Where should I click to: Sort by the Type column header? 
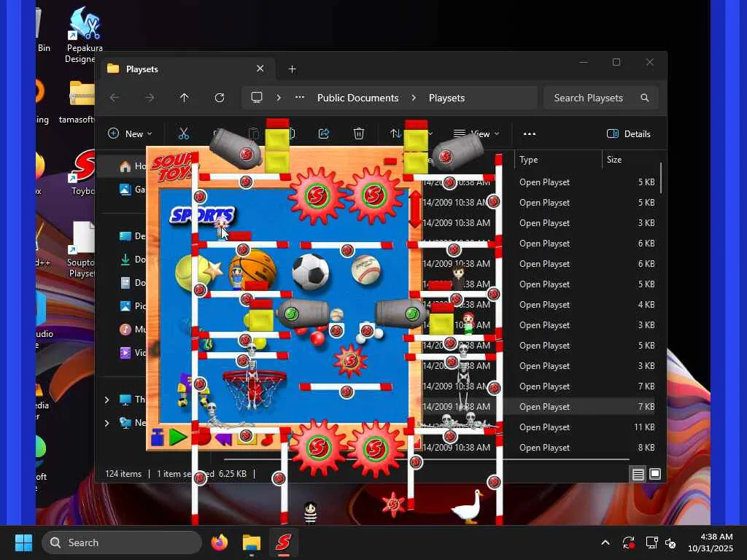(x=558, y=160)
